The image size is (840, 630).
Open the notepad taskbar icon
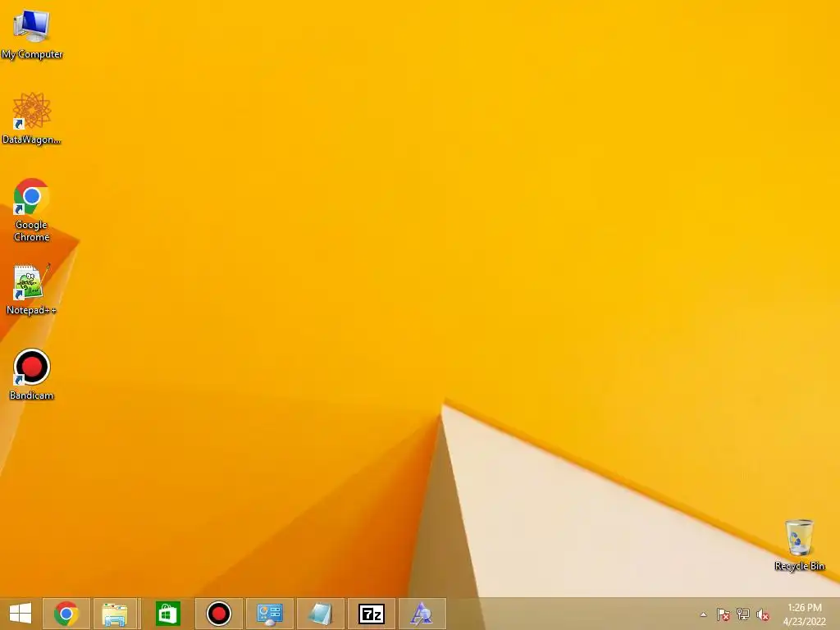(x=321, y=614)
